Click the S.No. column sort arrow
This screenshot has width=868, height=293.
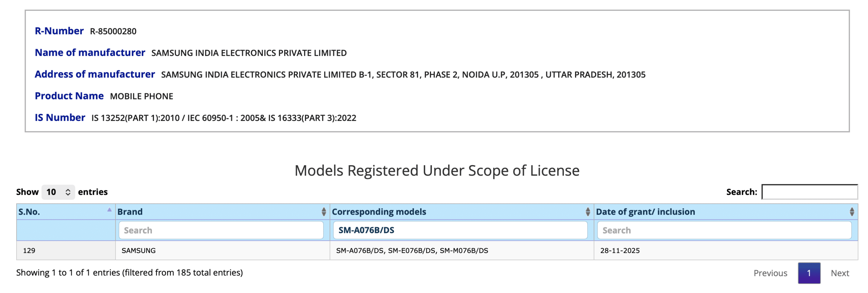pyautogui.click(x=109, y=210)
